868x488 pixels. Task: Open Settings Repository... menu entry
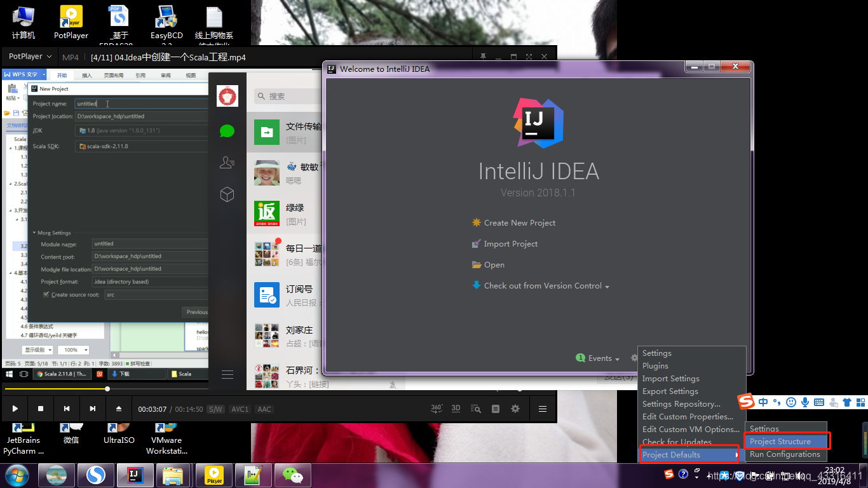681,404
